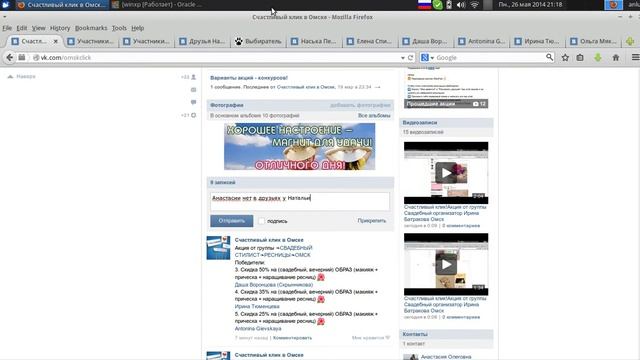Viewport: 640px width, 360px height.
Task: Open the History menu
Action: point(60,28)
